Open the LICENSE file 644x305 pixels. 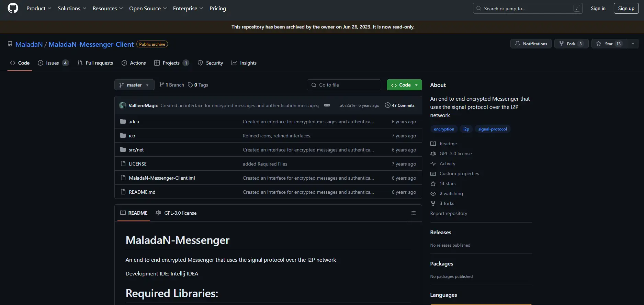[x=138, y=164]
